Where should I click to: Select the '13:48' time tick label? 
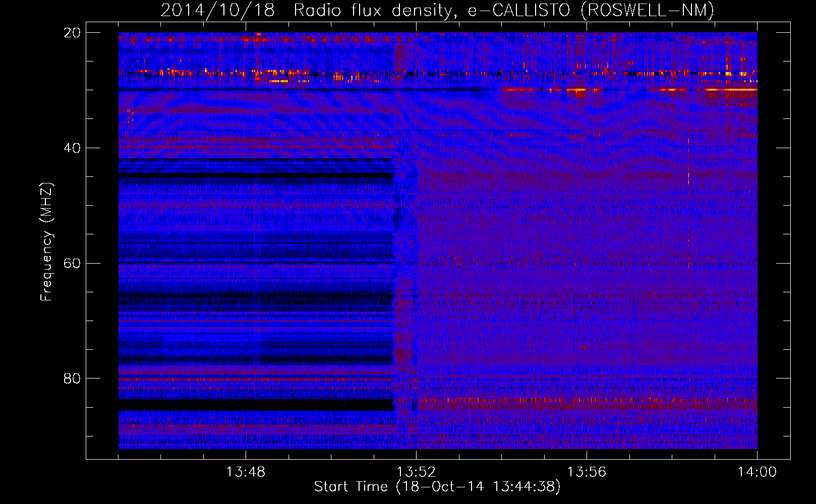click(x=246, y=472)
